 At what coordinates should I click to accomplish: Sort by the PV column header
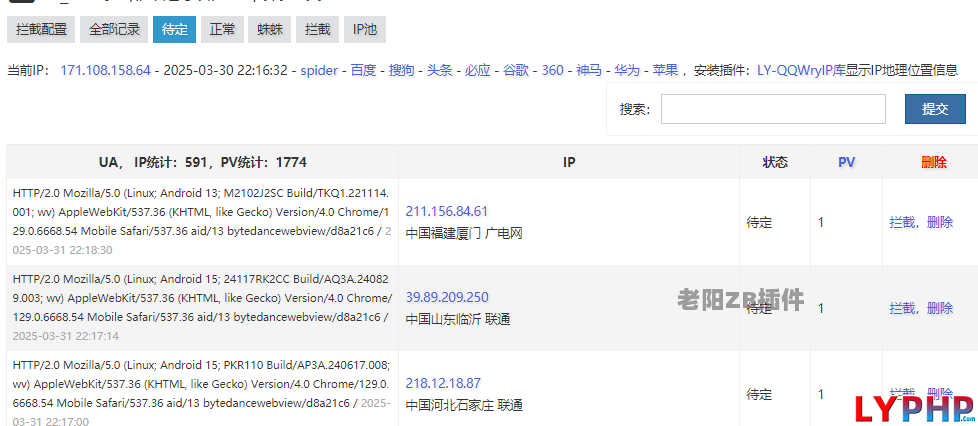[846, 163]
